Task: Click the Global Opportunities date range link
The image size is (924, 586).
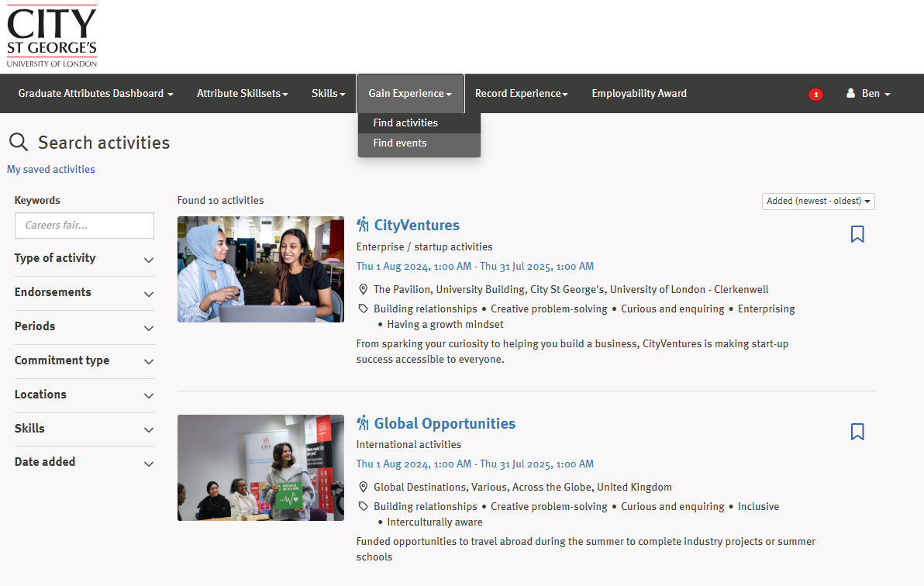Action: (475, 464)
